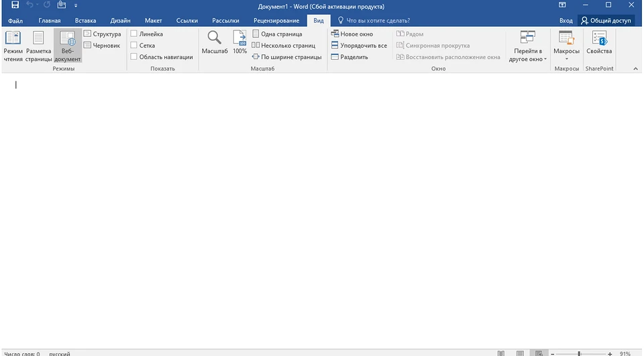Image resolution: width=644 pixels, height=356 pixels.
Task: Set zoom to 100% via ribbon icon
Action: tap(239, 43)
